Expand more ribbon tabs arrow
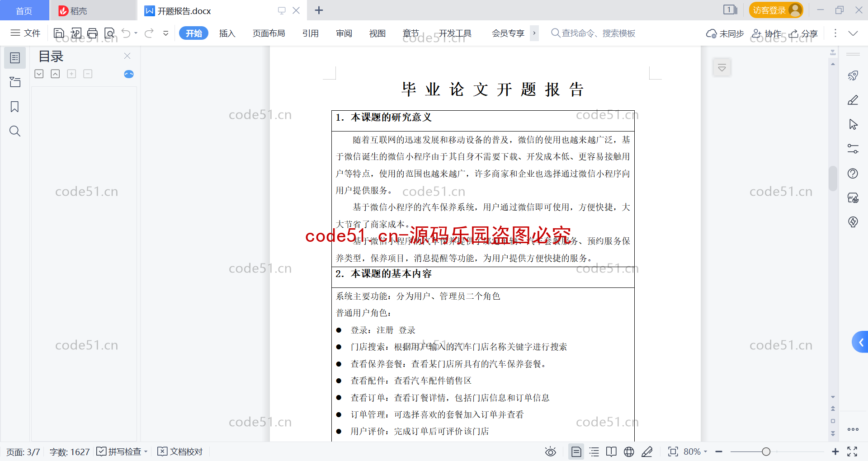The width and height of the screenshot is (868, 461). [x=534, y=33]
